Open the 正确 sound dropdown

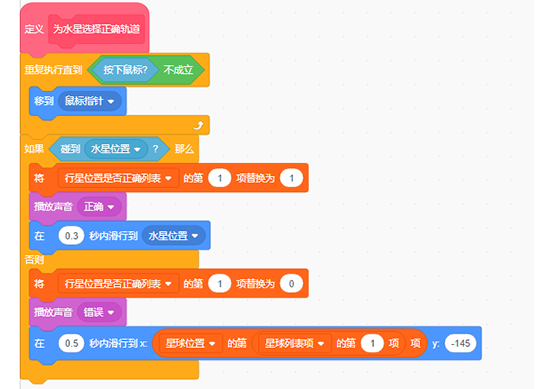(99, 207)
